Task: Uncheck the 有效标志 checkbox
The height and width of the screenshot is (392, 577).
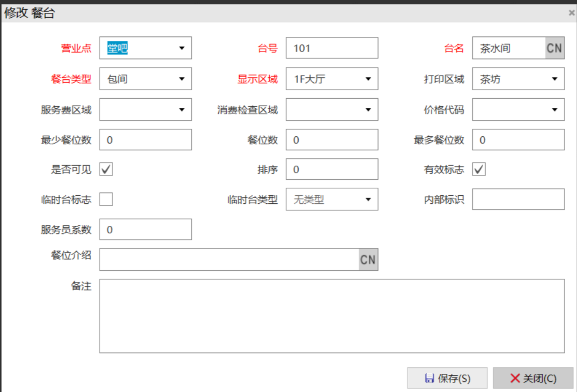Action: [x=479, y=169]
